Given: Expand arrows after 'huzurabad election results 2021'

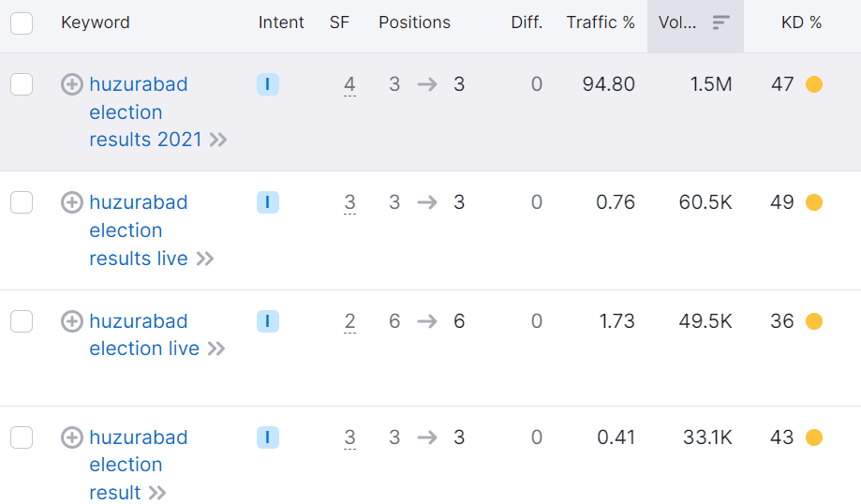Looking at the screenshot, I should pos(218,141).
